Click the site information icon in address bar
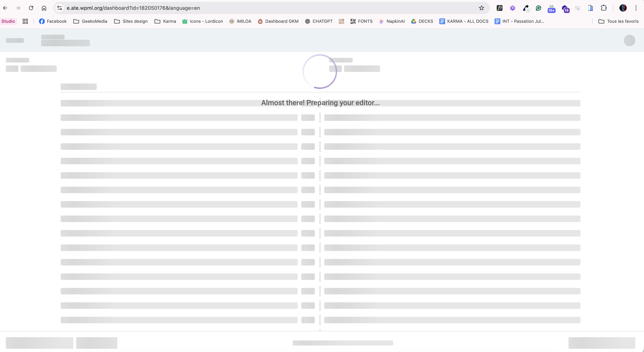This screenshot has height=352, width=644. pos(60,8)
